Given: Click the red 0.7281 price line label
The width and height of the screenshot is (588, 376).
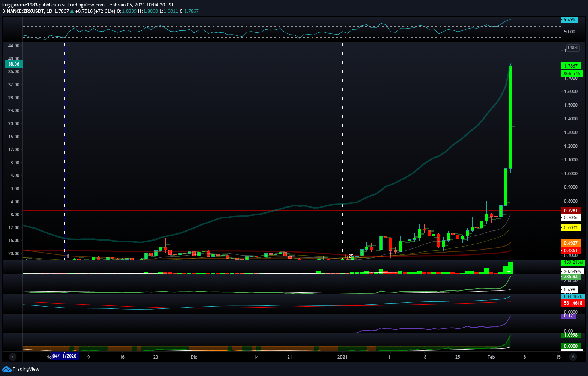Looking at the screenshot, I should point(570,211).
